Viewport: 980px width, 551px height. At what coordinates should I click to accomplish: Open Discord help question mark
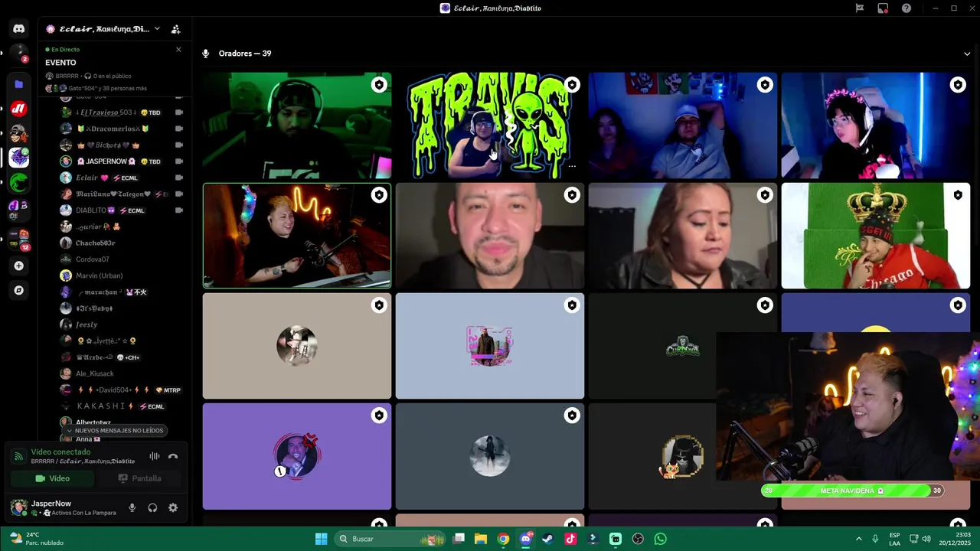click(906, 8)
